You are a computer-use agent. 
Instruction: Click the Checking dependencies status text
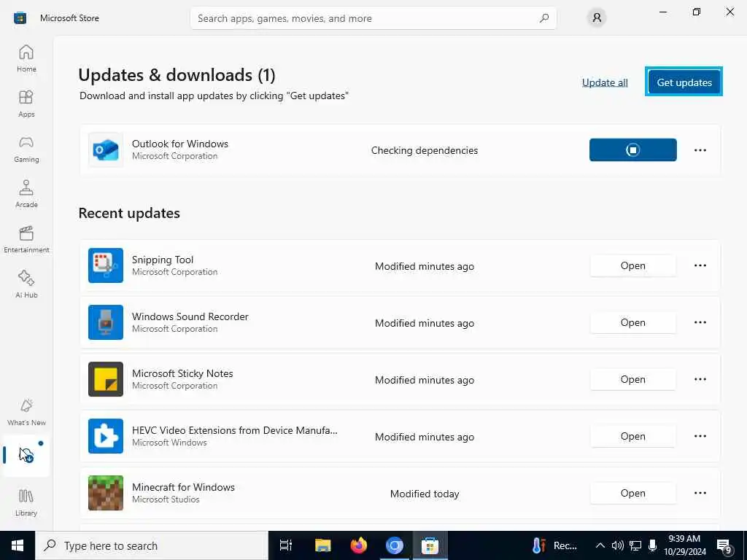(425, 150)
